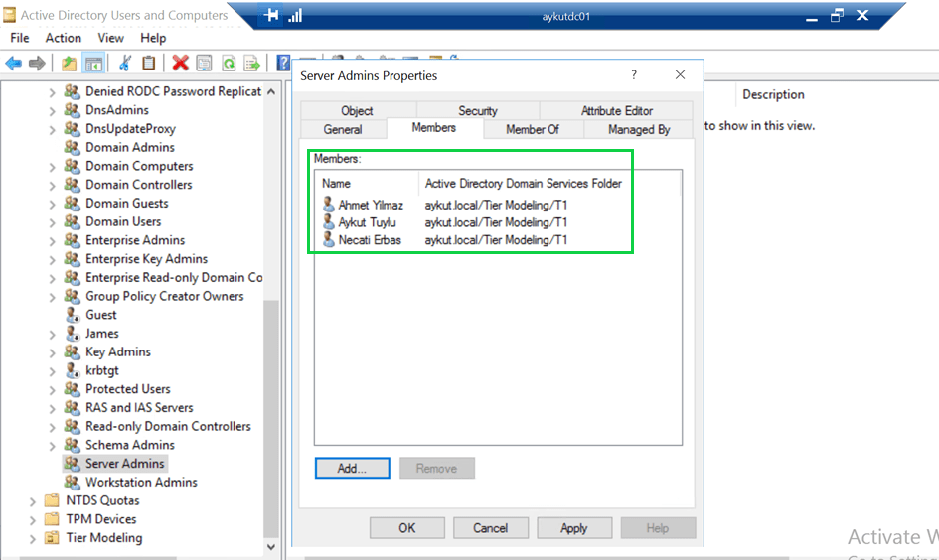Open the Properties toolbar icon
This screenshot has width=939, height=560.
tap(204, 64)
